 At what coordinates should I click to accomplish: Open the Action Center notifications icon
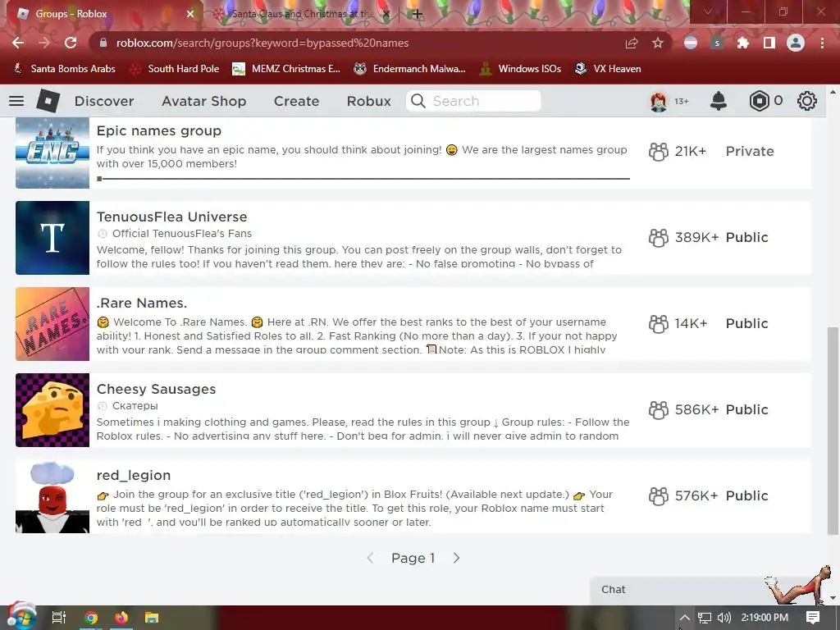[813, 618]
